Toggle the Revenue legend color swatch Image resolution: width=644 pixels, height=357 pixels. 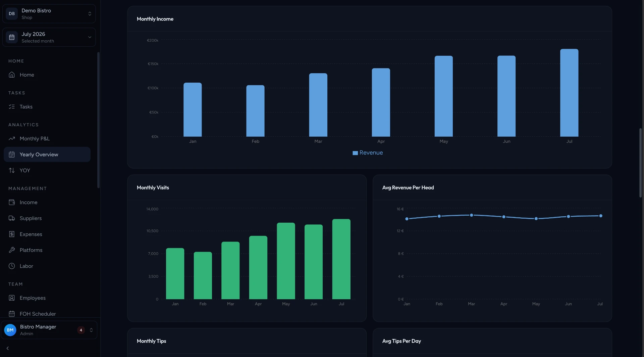click(355, 153)
